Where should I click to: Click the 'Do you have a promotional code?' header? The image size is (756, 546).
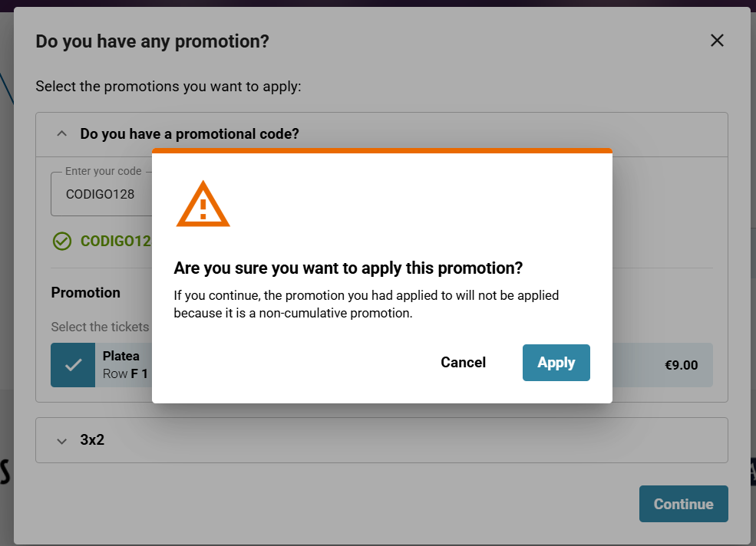(190, 133)
